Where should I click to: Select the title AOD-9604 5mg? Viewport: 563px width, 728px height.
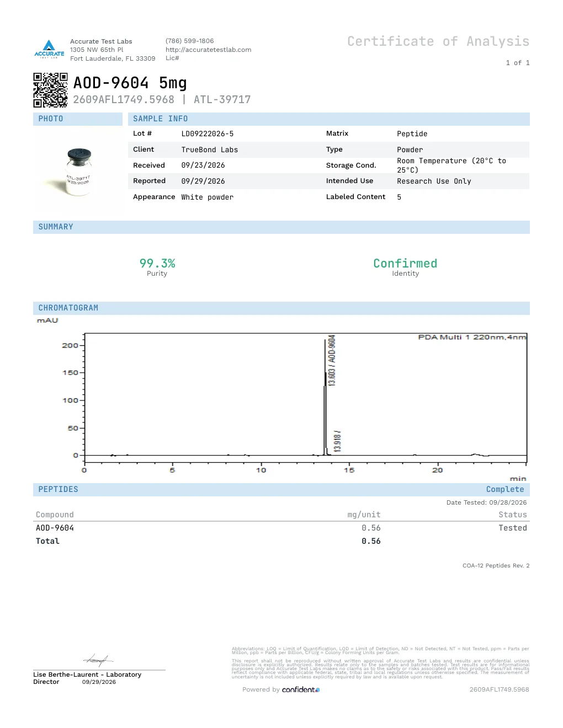[130, 83]
